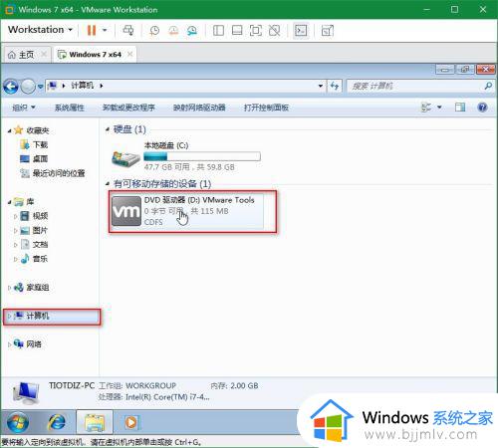Toggle the library sidebar view icon

click(x=218, y=31)
